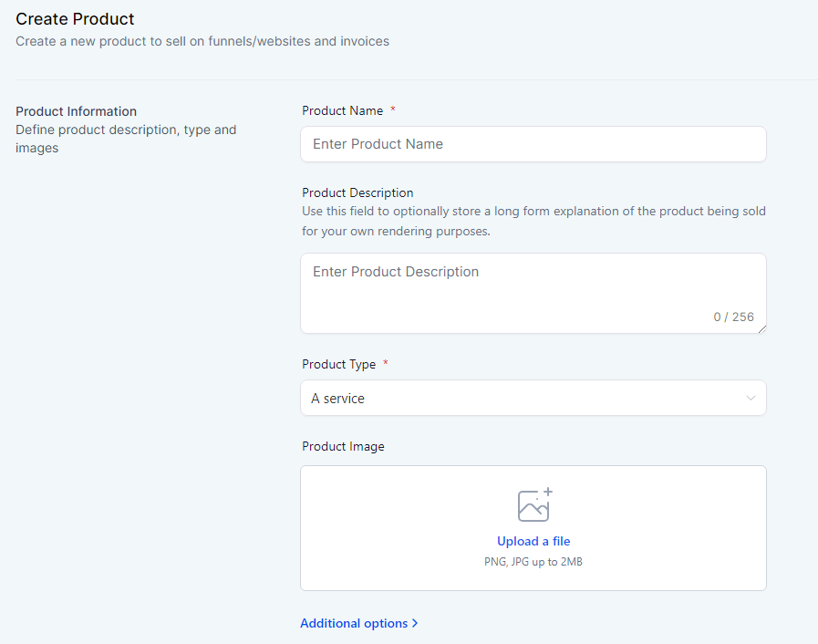Click the Additional options arrow icon
Image resolution: width=818 pixels, height=644 pixels.
pyautogui.click(x=415, y=623)
